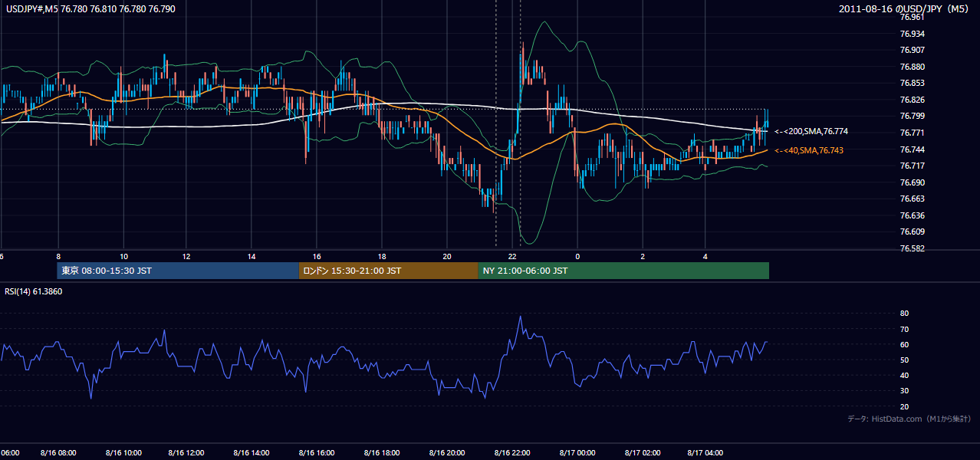
Task: Click price level 76.907 on the axis
Action: [912, 50]
